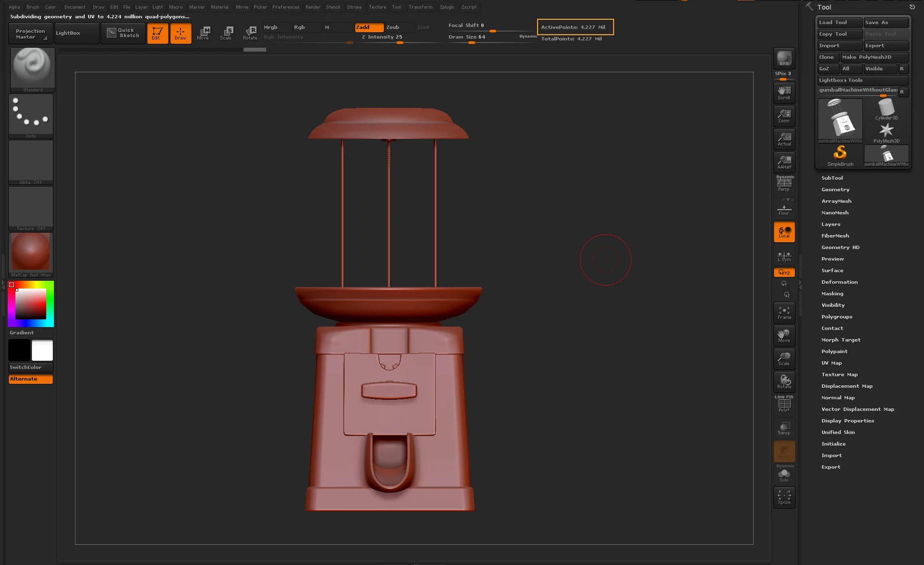
Task: Click the Transp transparency icon
Action: (x=784, y=428)
